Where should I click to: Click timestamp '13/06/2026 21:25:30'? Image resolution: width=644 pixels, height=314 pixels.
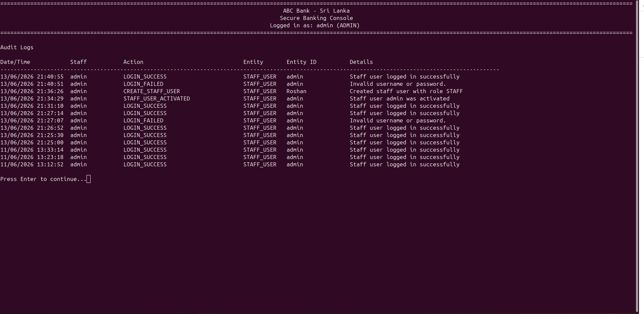[x=32, y=135]
